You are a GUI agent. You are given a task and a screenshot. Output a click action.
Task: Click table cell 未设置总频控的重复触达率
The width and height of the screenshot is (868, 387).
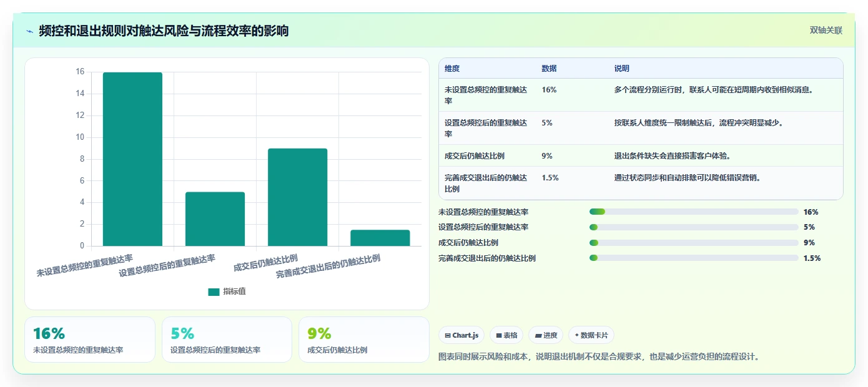pyautogui.click(x=486, y=95)
